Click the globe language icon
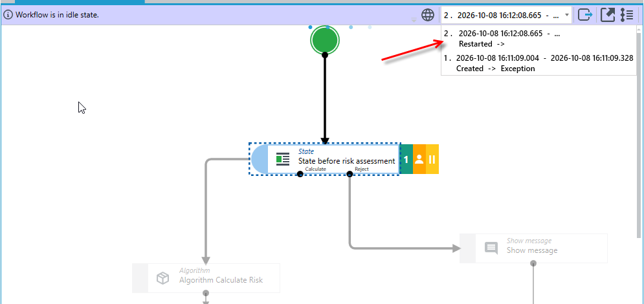644x304 pixels. click(x=428, y=15)
